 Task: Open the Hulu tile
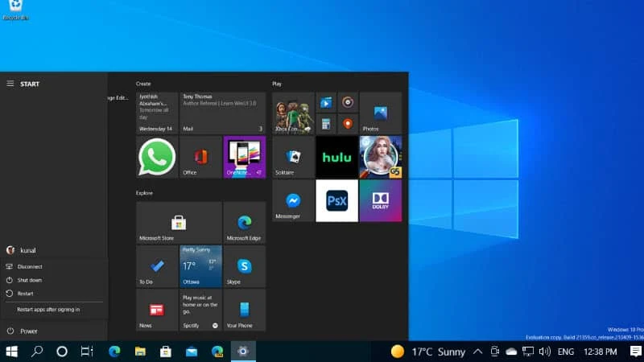pyautogui.click(x=336, y=157)
